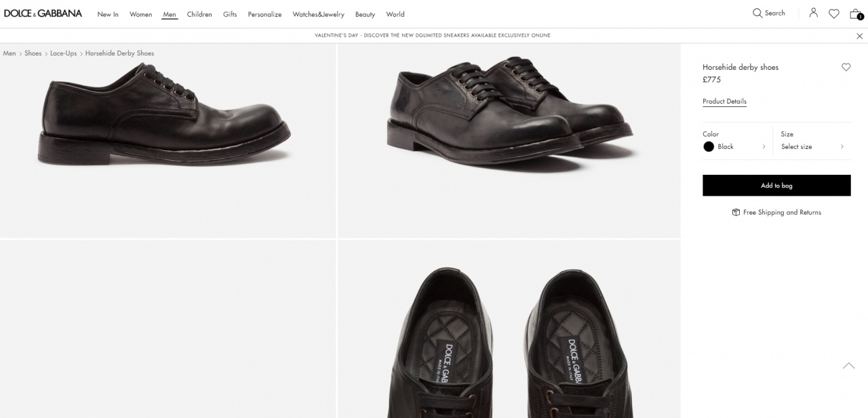
Task: Open the Watches&Jewelry menu
Action: coord(318,14)
